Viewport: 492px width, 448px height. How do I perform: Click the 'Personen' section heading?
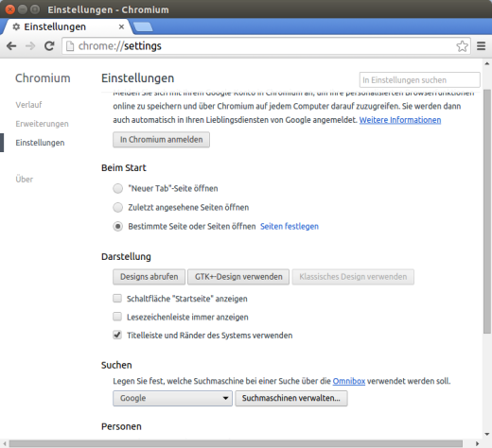pyautogui.click(x=121, y=426)
